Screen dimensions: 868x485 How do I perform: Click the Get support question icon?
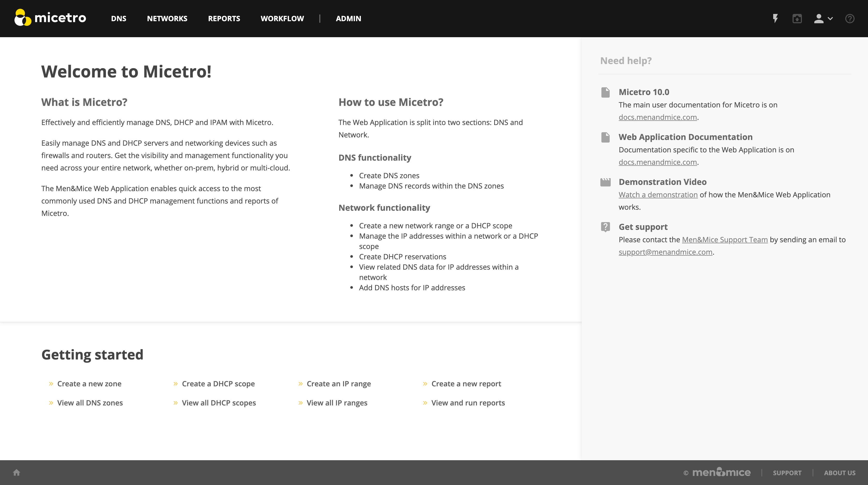pyautogui.click(x=605, y=227)
